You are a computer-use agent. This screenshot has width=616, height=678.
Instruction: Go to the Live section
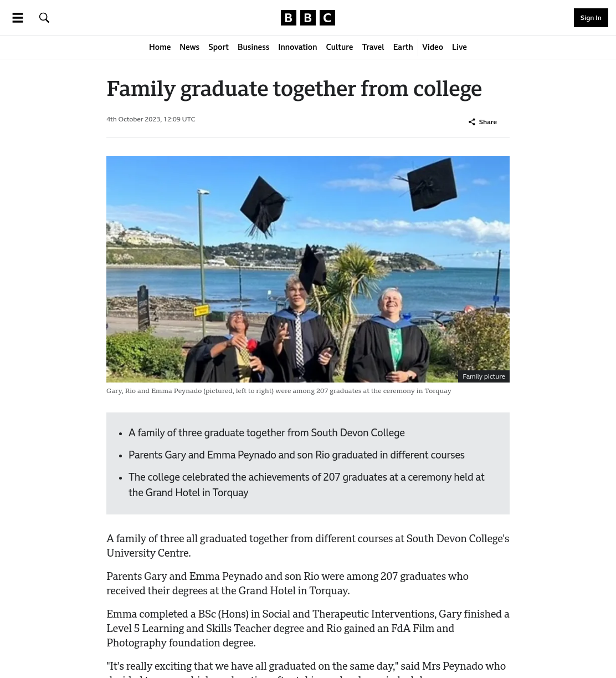click(x=459, y=47)
